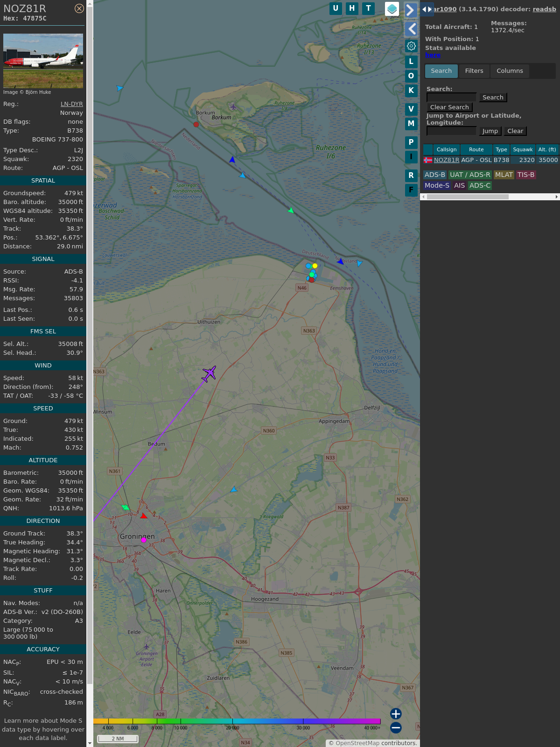Sort table by Callsign column
The height and width of the screenshot is (747, 560).
click(447, 150)
